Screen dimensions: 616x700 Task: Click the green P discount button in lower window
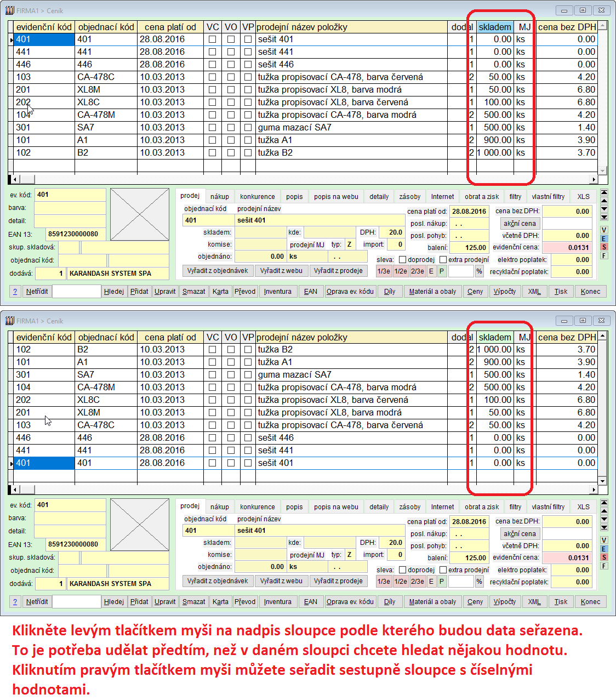442,582
